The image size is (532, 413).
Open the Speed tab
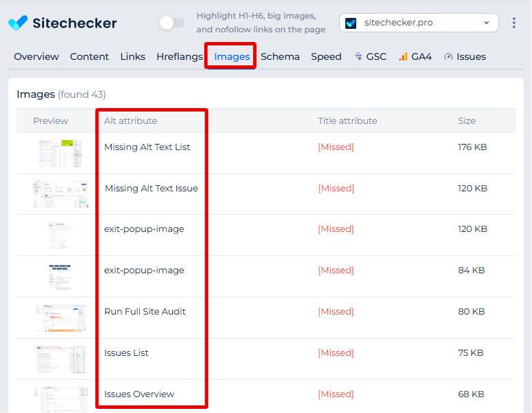[x=326, y=56]
